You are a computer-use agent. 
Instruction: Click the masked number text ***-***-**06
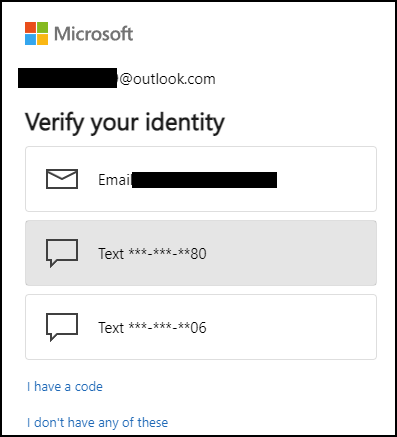pyautogui.click(x=168, y=327)
